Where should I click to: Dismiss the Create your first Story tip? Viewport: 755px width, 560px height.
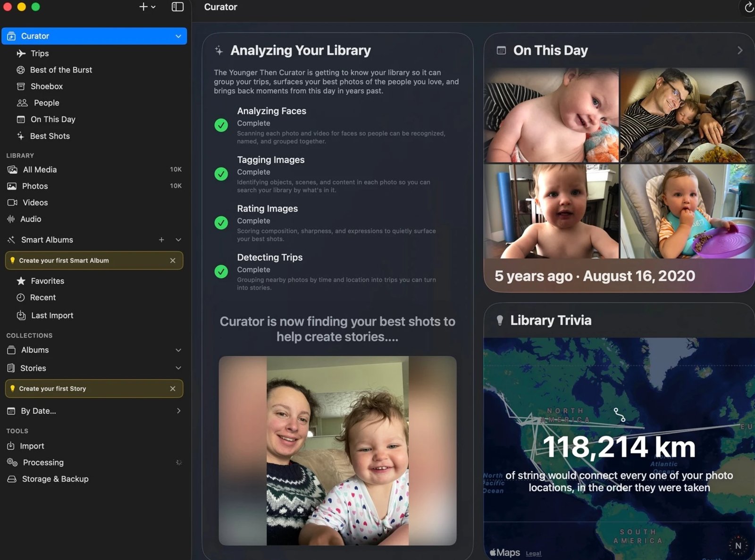pos(173,389)
